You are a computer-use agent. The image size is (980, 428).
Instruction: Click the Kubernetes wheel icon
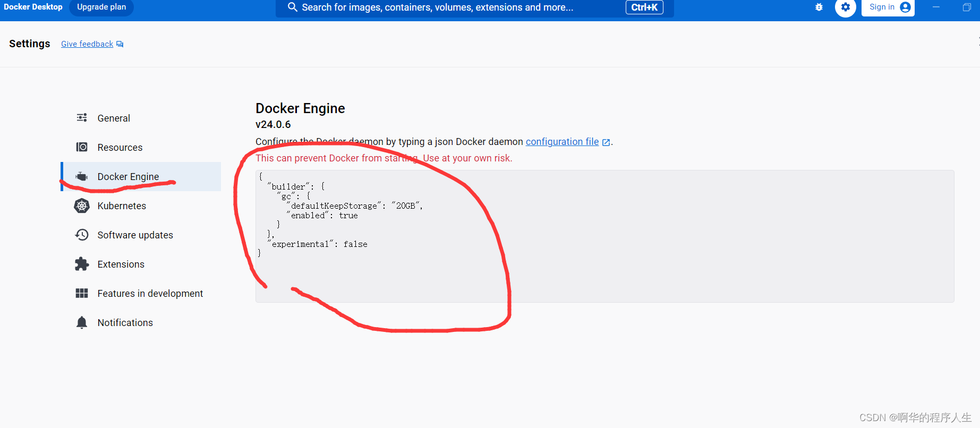tap(82, 206)
